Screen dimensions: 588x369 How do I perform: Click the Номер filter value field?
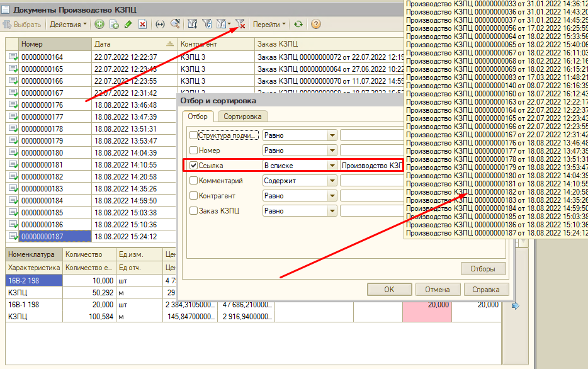tap(371, 150)
